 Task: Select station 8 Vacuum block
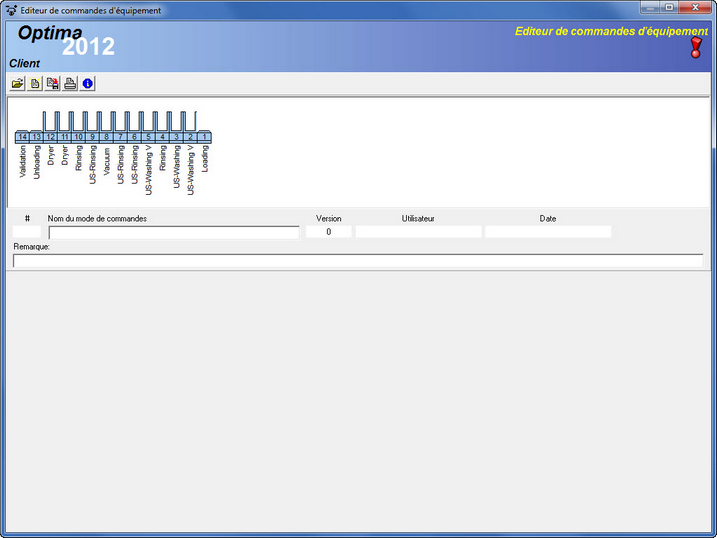pyautogui.click(x=107, y=137)
